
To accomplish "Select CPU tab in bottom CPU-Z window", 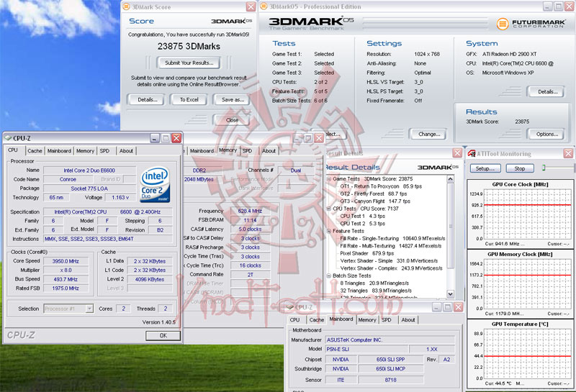I will 295,320.
